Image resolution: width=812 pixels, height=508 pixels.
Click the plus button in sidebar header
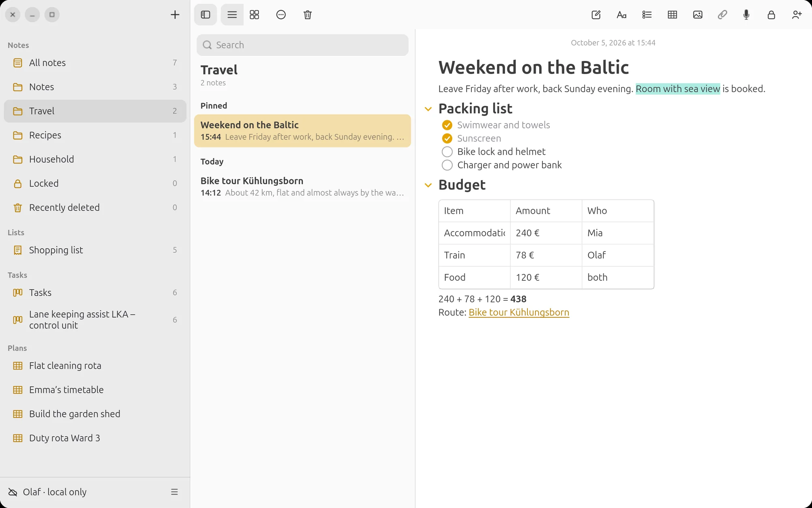click(x=175, y=15)
